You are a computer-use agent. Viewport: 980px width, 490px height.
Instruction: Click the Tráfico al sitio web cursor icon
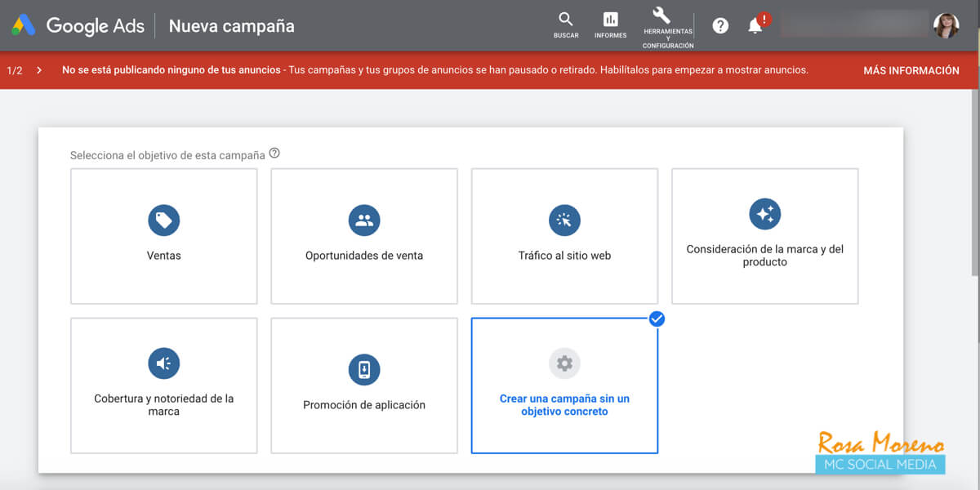[x=564, y=220]
